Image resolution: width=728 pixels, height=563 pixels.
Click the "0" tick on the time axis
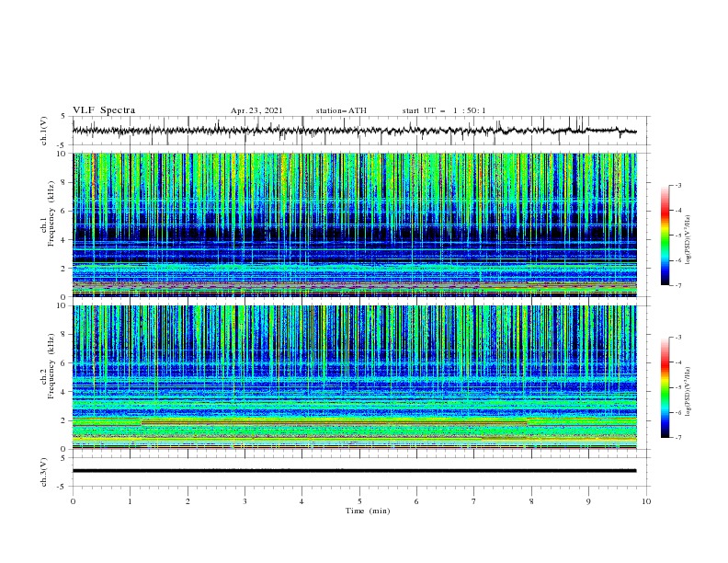click(73, 501)
